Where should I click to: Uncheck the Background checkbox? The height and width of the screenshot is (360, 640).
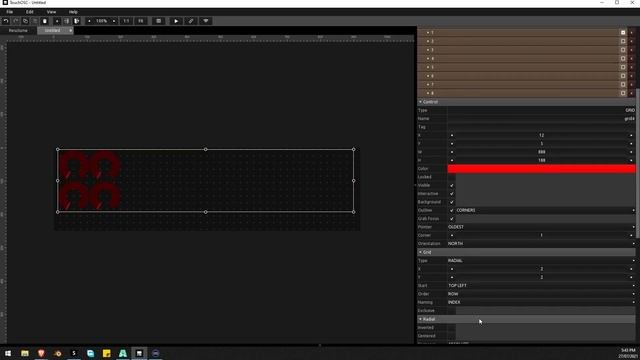pos(451,202)
